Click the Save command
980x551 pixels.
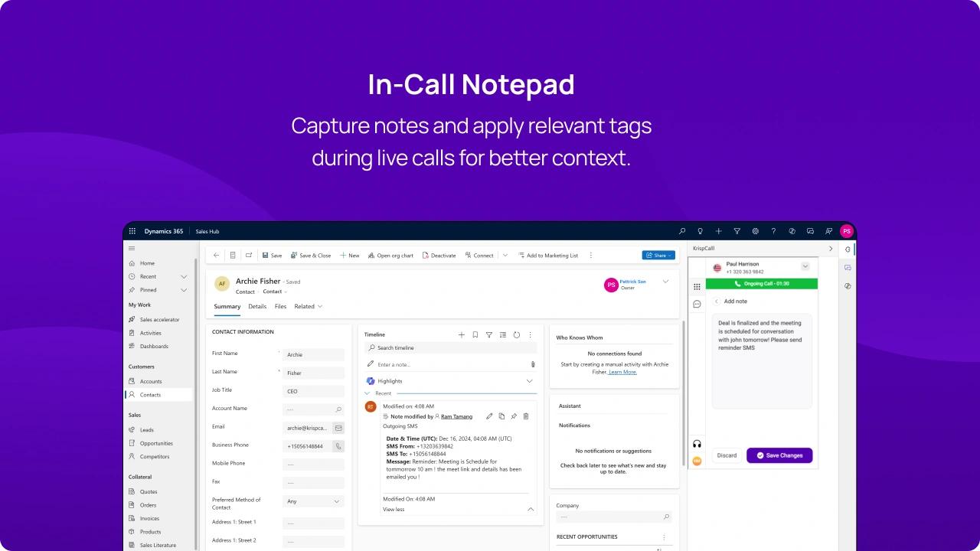coord(272,256)
